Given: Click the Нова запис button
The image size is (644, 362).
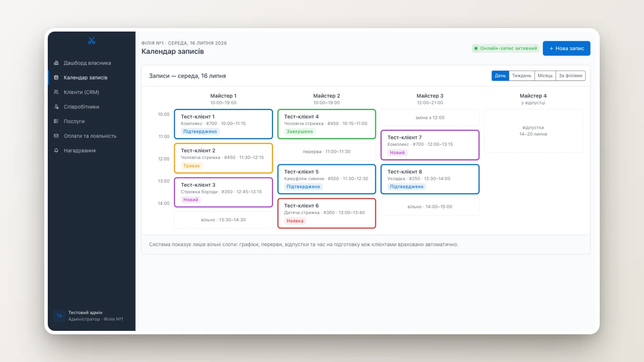Looking at the screenshot, I should [566, 48].
